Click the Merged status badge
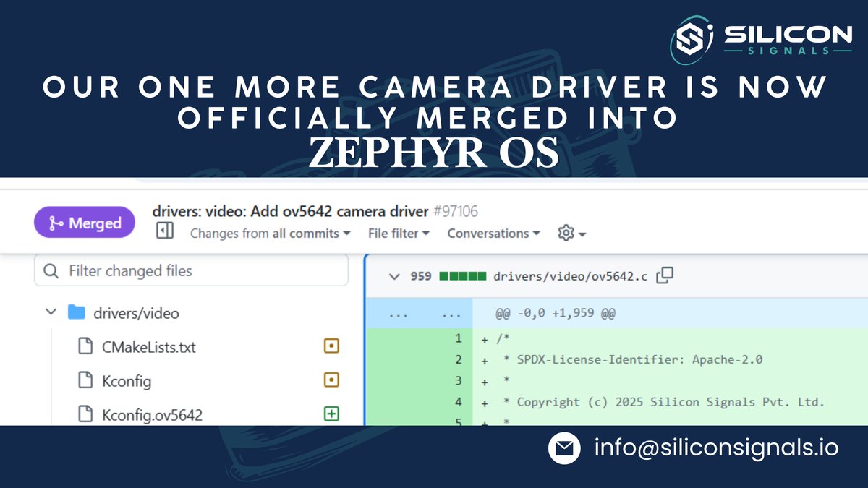The width and height of the screenshot is (868, 488). (x=84, y=222)
